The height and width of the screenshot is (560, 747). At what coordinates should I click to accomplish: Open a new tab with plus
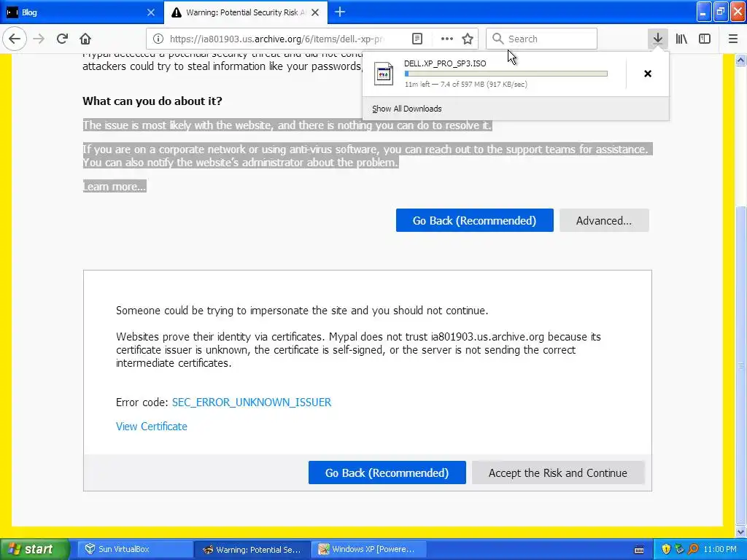[x=340, y=12]
